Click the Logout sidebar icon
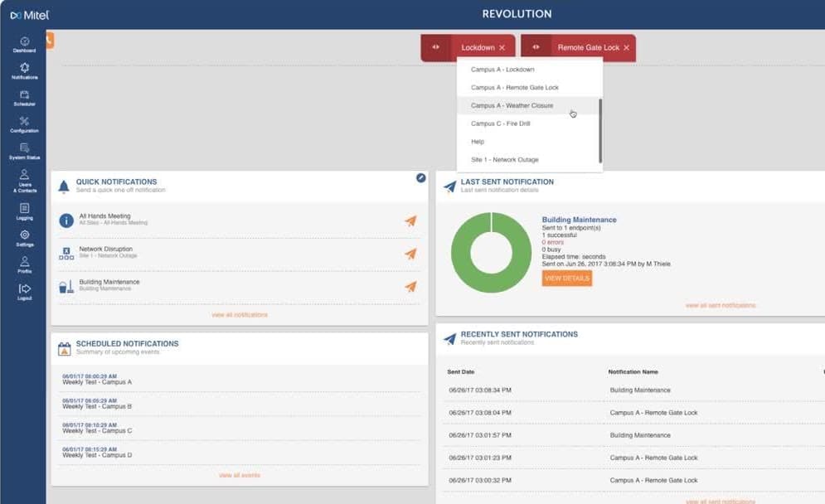Viewport: 825px width, 504px height. point(24,292)
